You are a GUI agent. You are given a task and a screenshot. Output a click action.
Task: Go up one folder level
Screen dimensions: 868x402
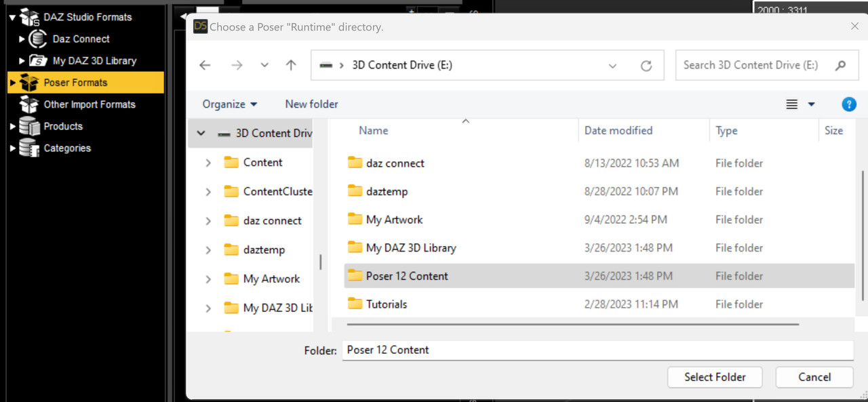[291, 65]
